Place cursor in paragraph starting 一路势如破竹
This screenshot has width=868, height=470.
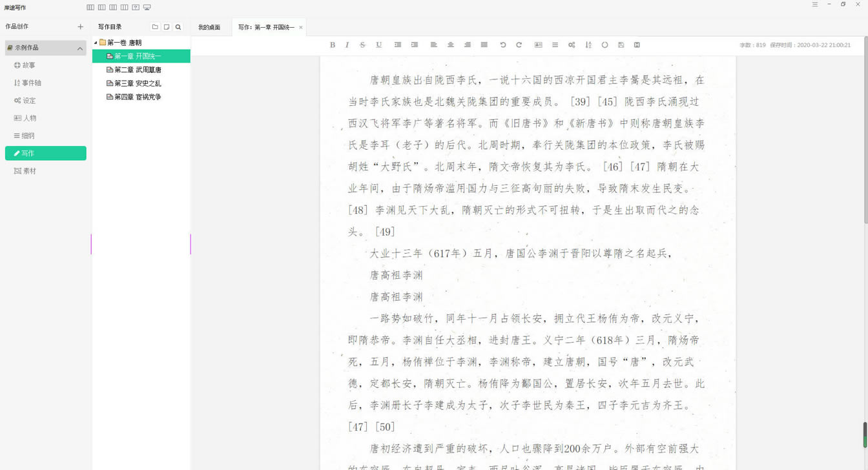(526, 373)
